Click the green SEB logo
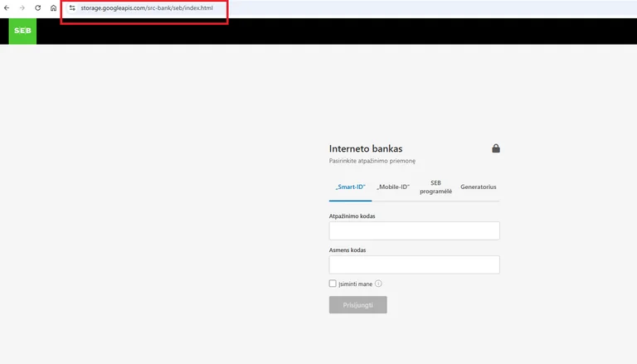Screen dimensions: 637x364 22,31
